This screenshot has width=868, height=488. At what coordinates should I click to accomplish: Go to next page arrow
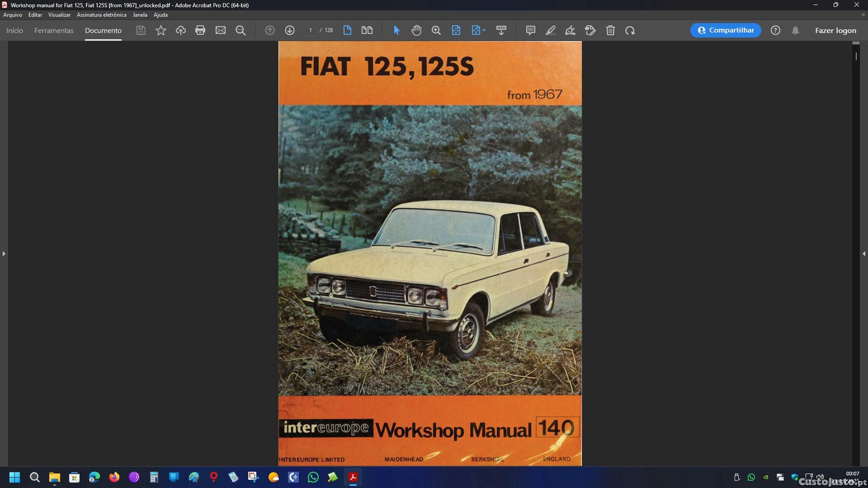pos(289,30)
